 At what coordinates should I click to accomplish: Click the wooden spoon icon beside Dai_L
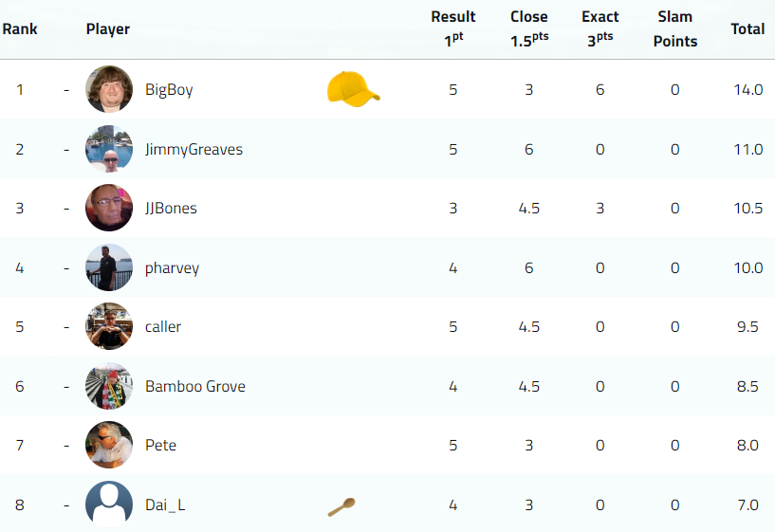coord(341,506)
